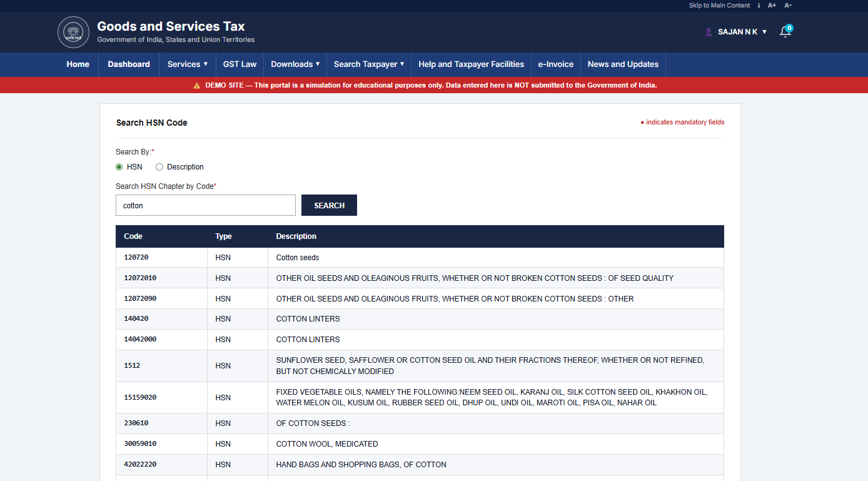This screenshot has height=481, width=868.
Task: Click the 'OF COTTON SEEDS :' description cell
Action: pyautogui.click(x=496, y=423)
